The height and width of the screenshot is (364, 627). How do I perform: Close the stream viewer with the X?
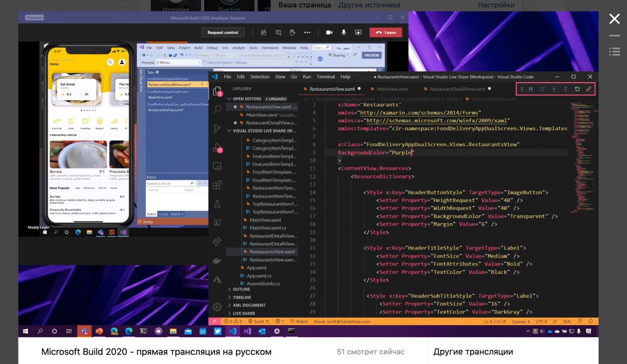coord(614,19)
